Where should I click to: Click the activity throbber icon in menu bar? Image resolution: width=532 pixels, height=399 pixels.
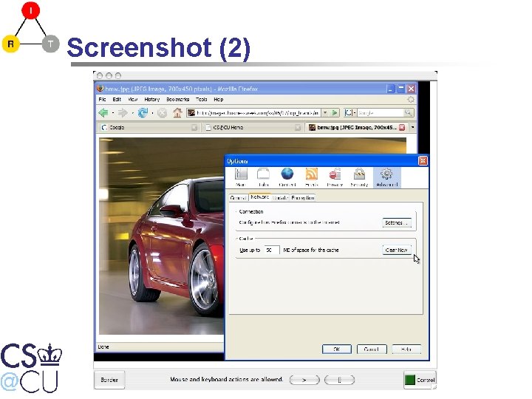pos(411,100)
